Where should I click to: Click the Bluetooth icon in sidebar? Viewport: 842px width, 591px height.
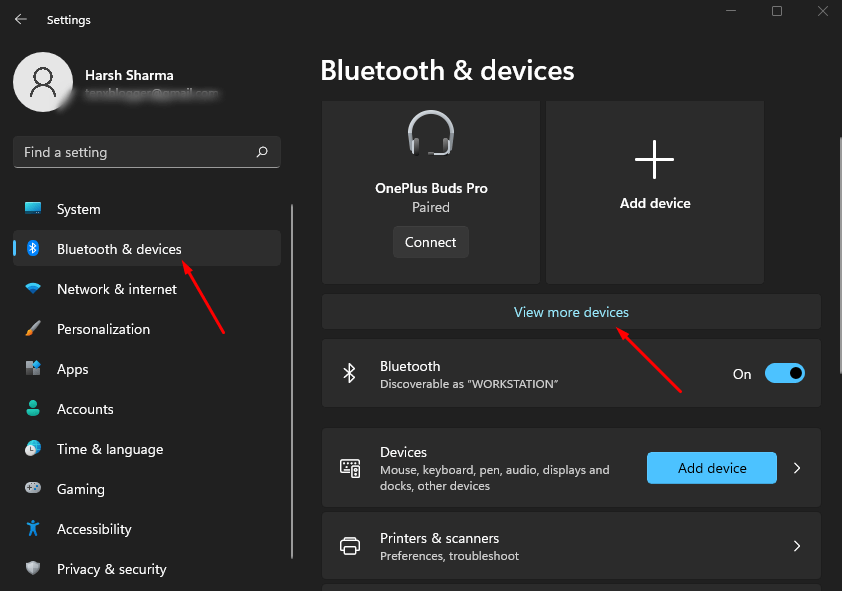point(33,249)
